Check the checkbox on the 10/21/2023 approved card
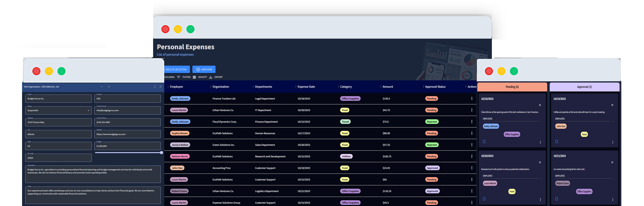 [x=557, y=199]
